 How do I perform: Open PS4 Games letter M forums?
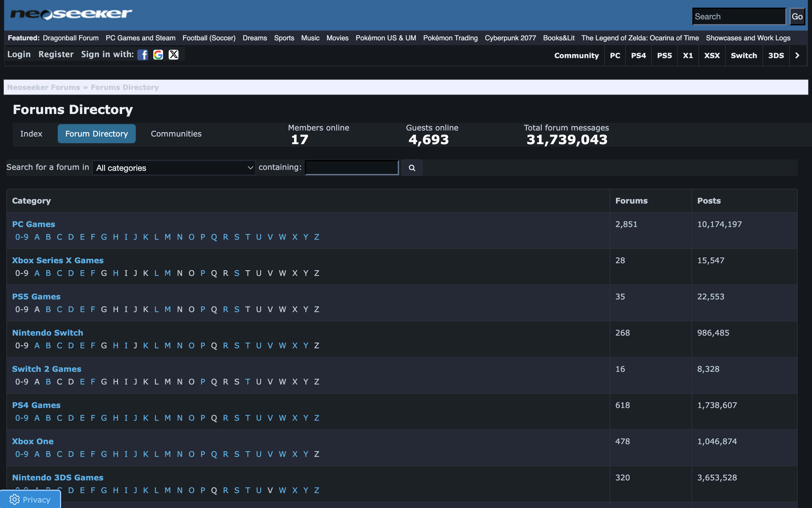tap(168, 418)
